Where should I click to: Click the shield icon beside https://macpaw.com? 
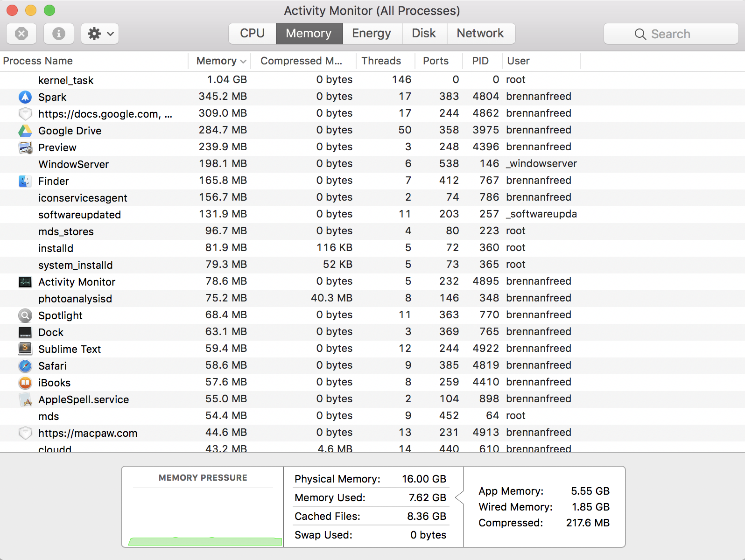(25, 433)
